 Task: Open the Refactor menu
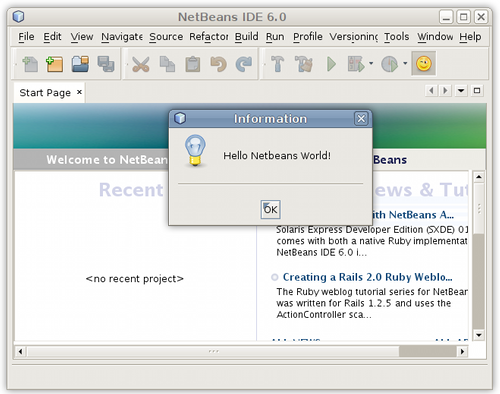pos(209,36)
